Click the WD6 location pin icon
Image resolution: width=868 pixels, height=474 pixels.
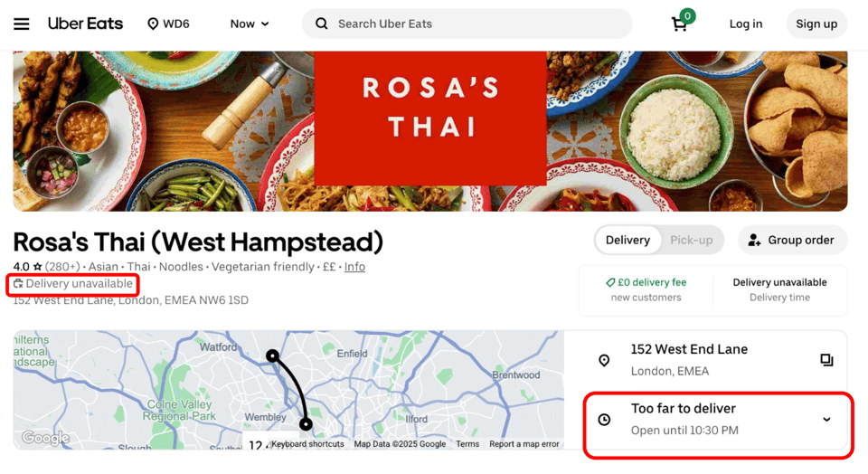153,24
